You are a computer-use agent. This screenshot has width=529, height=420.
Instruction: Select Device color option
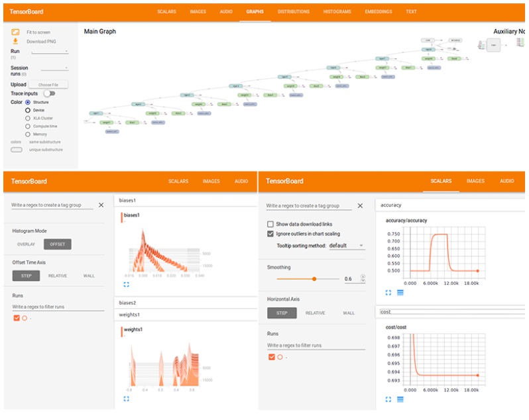tap(28, 110)
